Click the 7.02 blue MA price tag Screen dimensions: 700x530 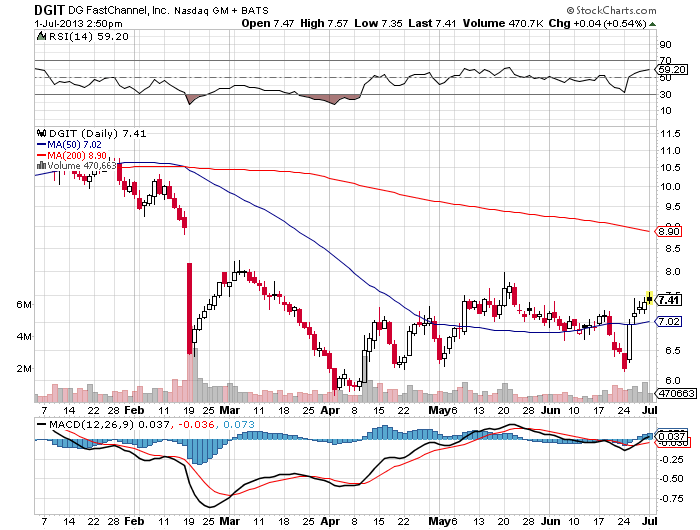coord(669,321)
